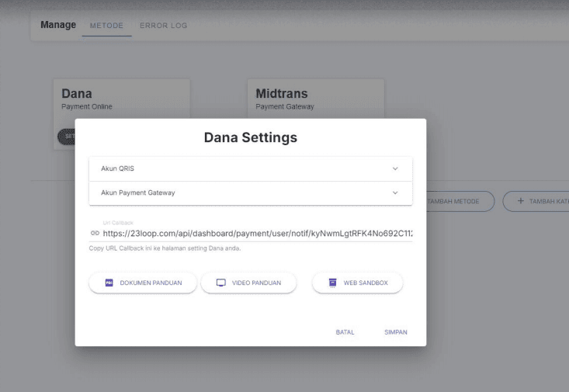Expand Akun Payment Gateway using its chevron arrow
569x392 pixels.
click(395, 193)
